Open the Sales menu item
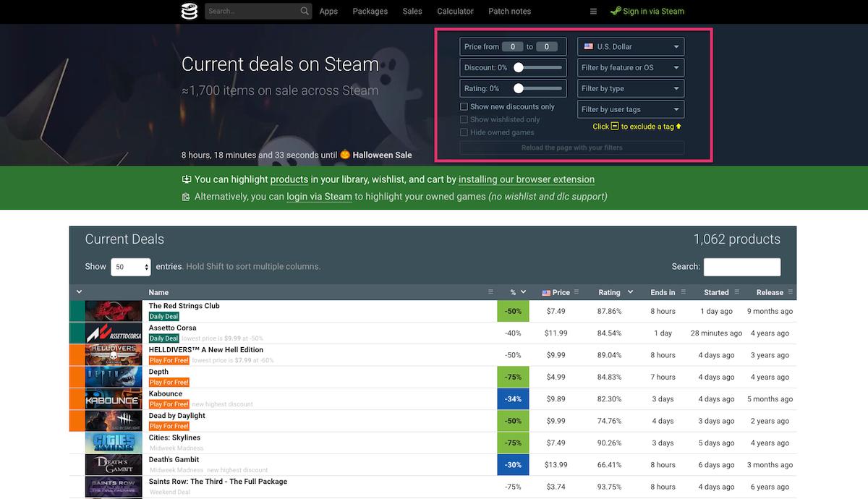The image size is (868, 499). click(412, 11)
